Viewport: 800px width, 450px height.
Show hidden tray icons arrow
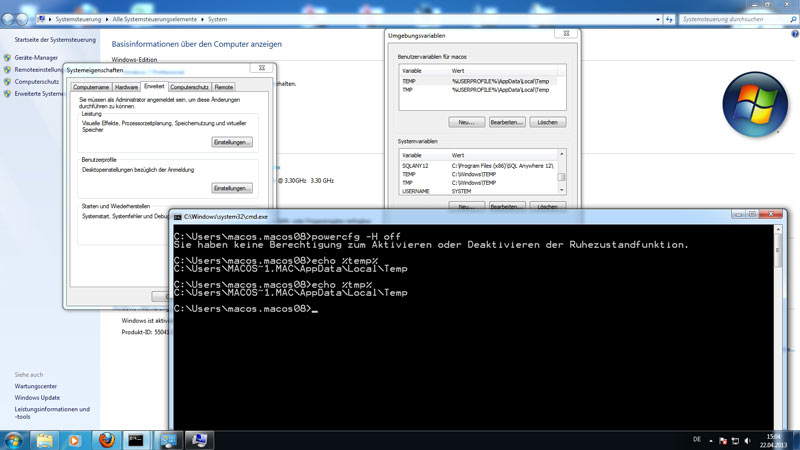click(712, 439)
